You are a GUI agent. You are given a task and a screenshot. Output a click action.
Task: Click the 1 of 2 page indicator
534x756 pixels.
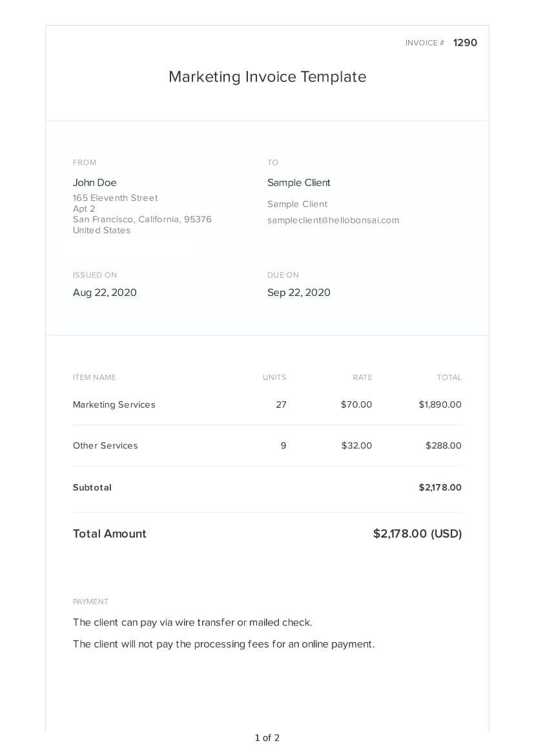click(267, 738)
